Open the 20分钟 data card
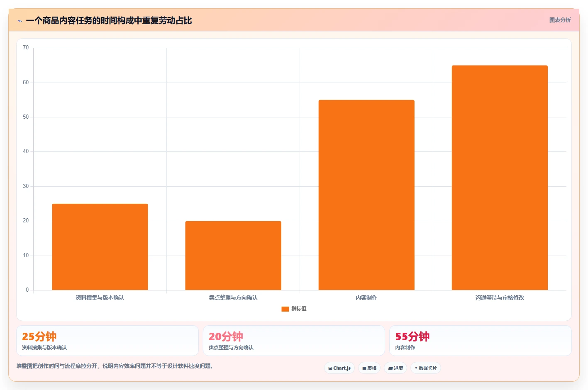 click(x=294, y=341)
